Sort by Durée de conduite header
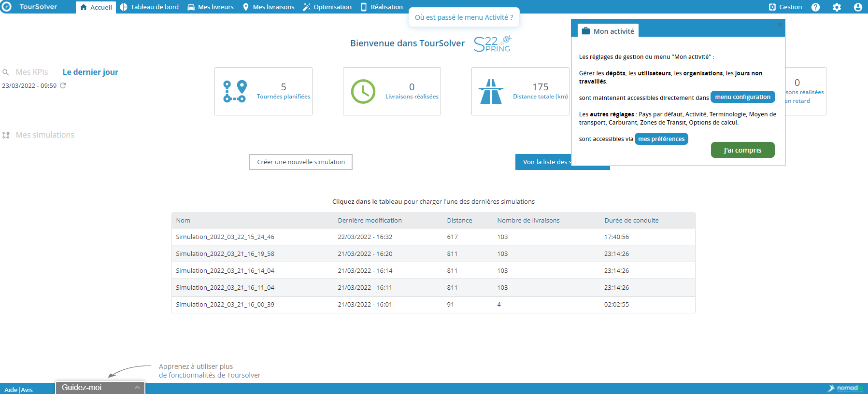 631,221
